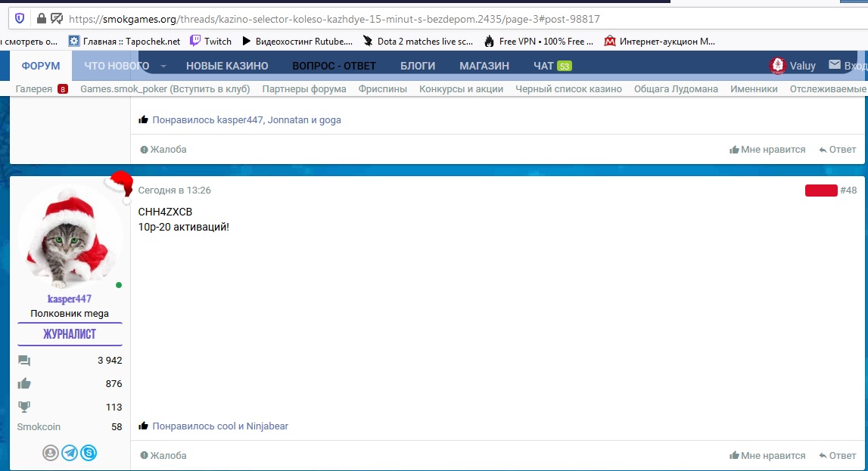868x471 pixels.
Task: Open Games.smok_poker club link
Action: click(x=165, y=89)
